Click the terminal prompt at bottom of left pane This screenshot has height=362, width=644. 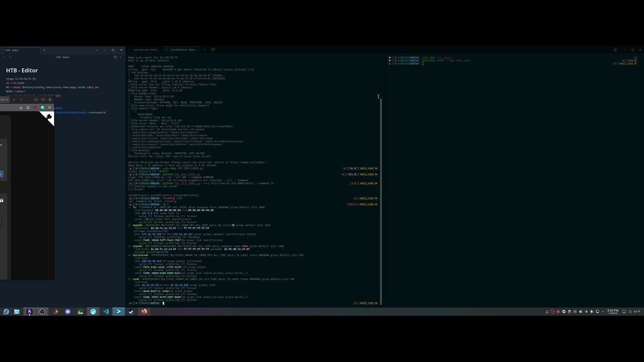[x=146, y=303]
